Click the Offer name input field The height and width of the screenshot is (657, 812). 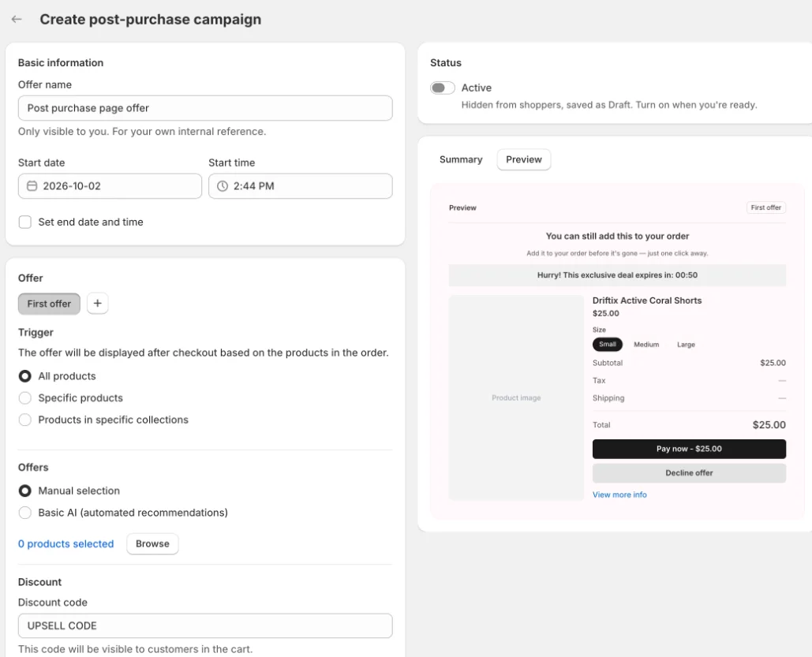205,108
